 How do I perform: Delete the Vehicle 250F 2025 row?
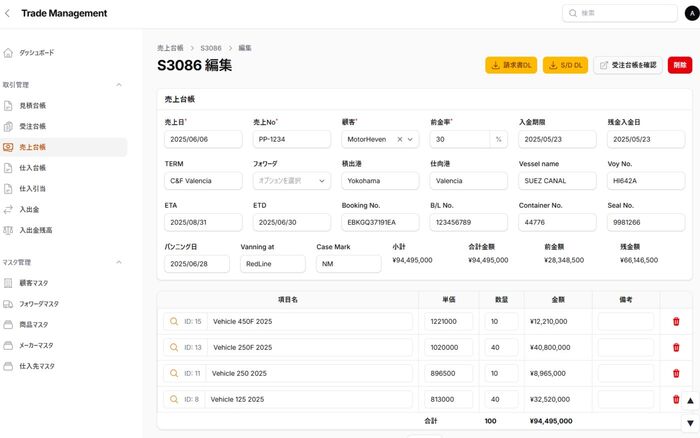[676, 347]
